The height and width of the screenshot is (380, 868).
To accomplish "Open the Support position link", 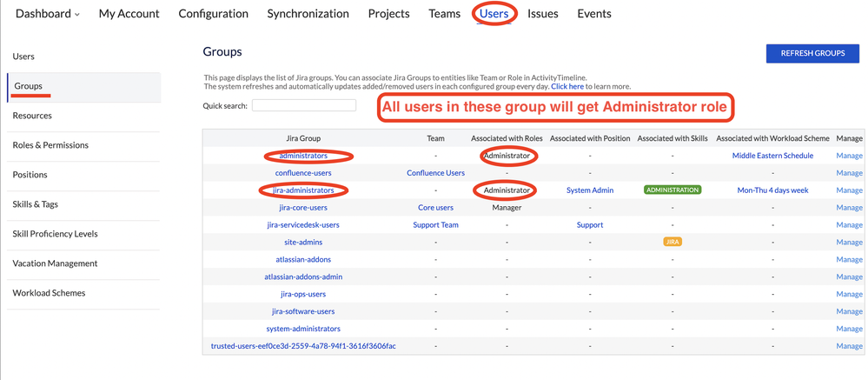I will [590, 225].
